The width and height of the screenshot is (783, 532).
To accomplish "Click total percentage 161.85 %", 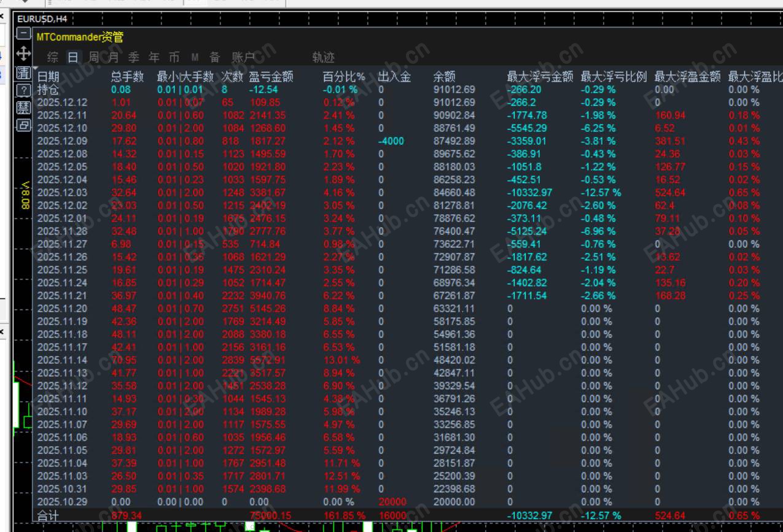I will point(344,515).
